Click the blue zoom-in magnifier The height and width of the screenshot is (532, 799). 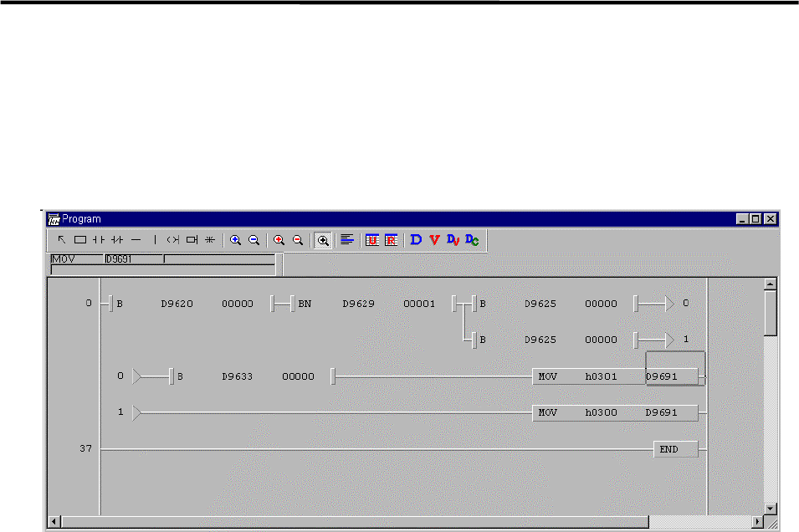point(235,240)
